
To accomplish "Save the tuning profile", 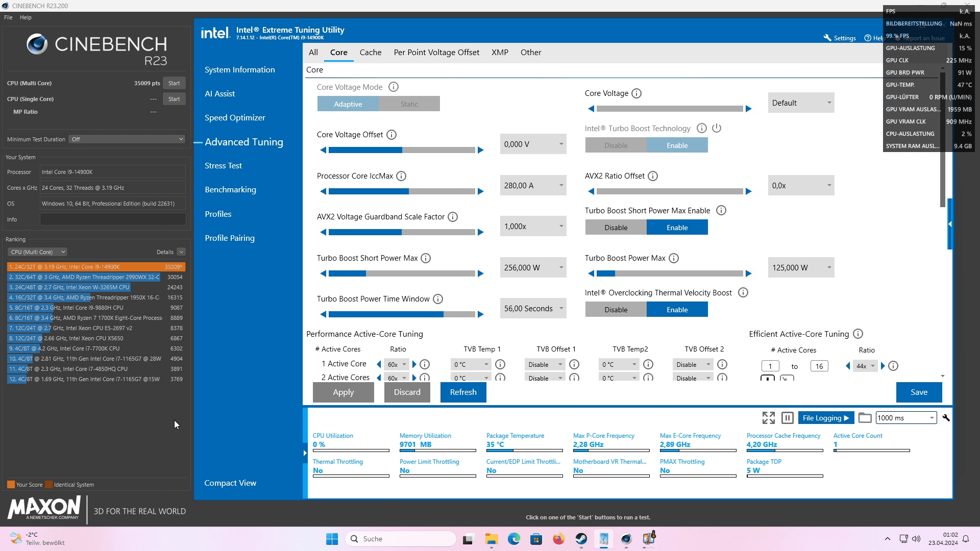I will (x=919, y=392).
